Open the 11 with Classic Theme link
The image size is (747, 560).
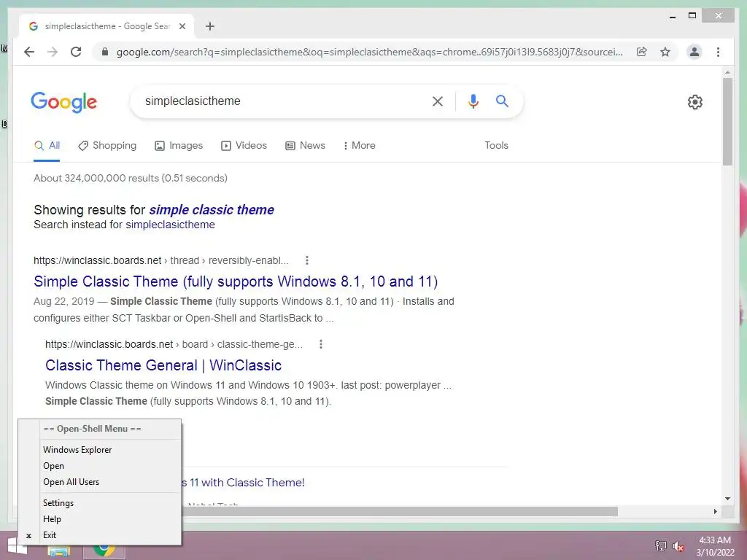244,483
